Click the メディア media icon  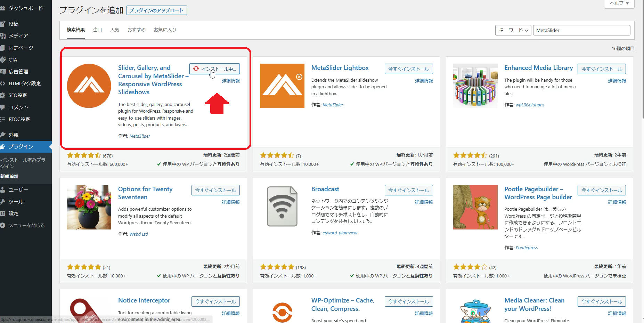(x=2, y=36)
